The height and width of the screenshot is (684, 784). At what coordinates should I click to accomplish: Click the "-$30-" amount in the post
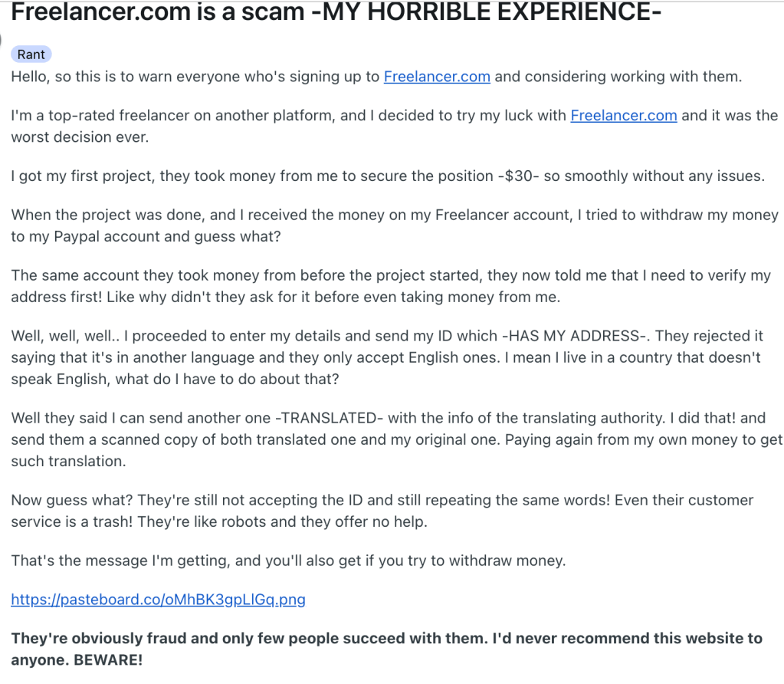click(x=518, y=176)
